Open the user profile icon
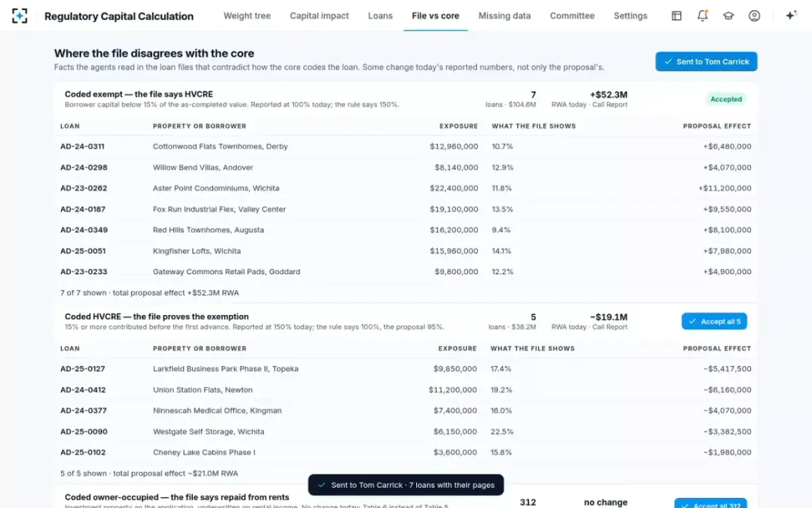812x508 pixels. 754,16
